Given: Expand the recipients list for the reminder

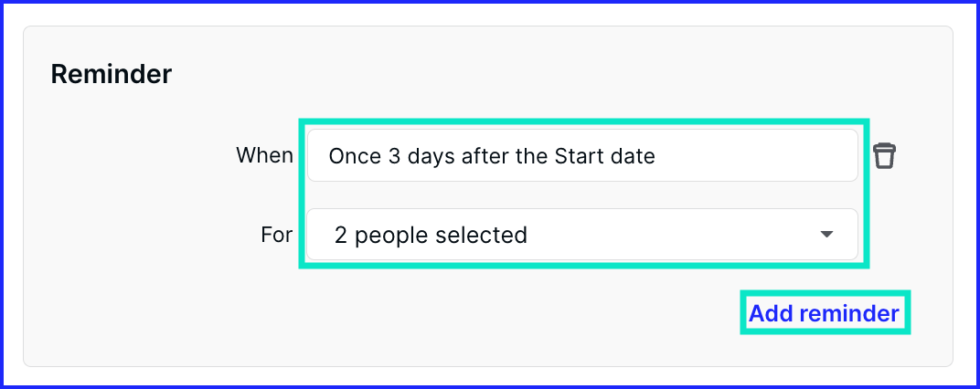Looking at the screenshot, I should click(582, 234).
